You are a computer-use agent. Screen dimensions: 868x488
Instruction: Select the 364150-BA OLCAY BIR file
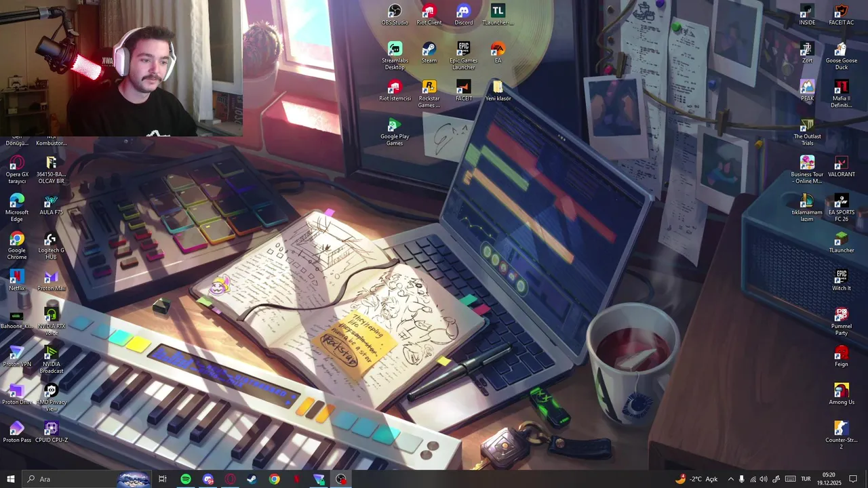pos(51,170)
